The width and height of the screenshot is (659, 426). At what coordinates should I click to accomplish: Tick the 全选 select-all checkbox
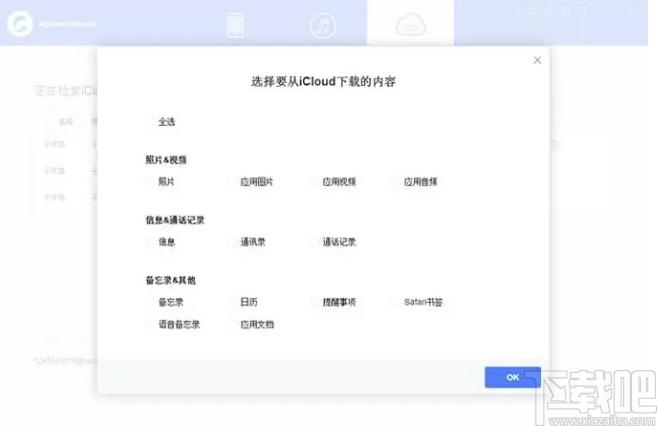click(x=150, y=122)
